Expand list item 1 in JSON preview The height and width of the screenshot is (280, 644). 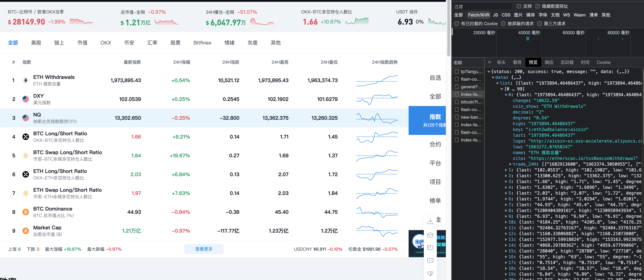pos(506,170)
